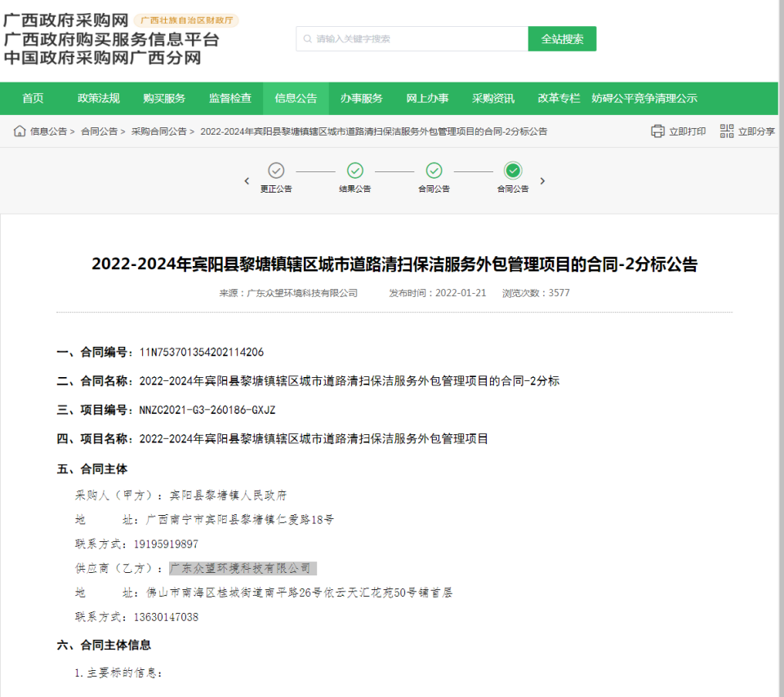Image resolution: width=784 pixels, height=697 pixels.
Task: Open 办事服务 menu
Action: tap(362, 99)
